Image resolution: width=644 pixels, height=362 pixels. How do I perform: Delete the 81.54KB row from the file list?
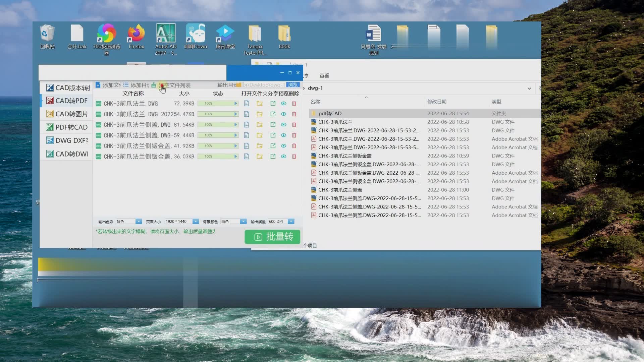pyautogui.click(x=294, y=125)
